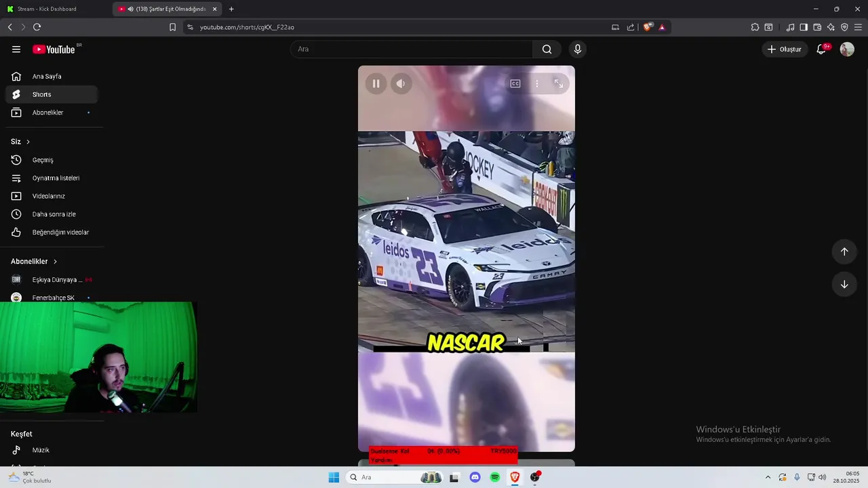Show hidden system tray icons
The image size is (868, 488).
[x=768, y=477]
